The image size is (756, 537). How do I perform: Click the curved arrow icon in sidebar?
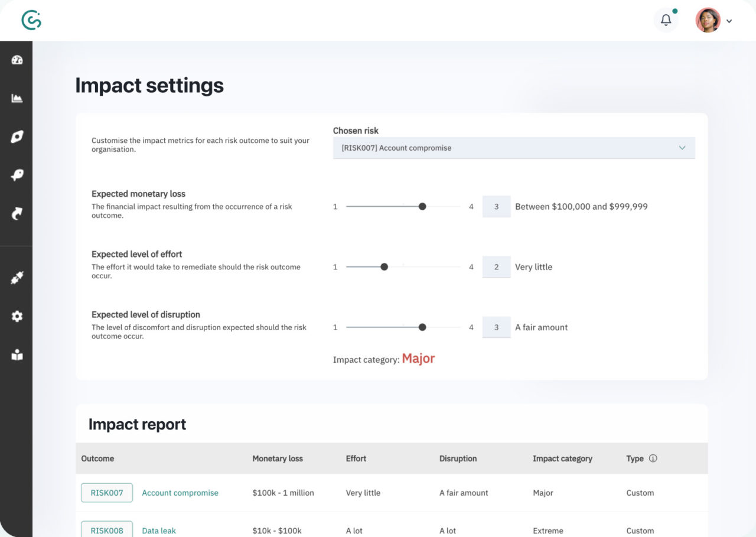(17, 214)
